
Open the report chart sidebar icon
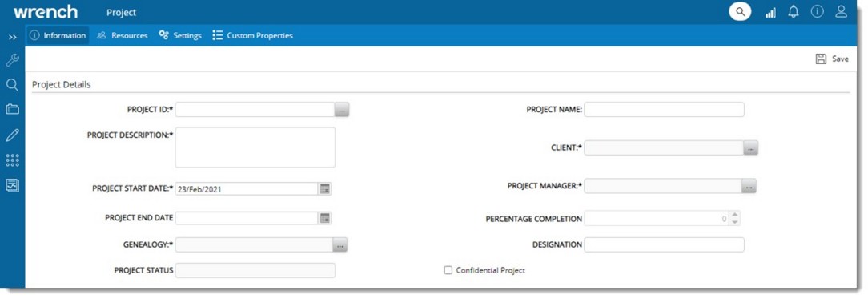12,185
